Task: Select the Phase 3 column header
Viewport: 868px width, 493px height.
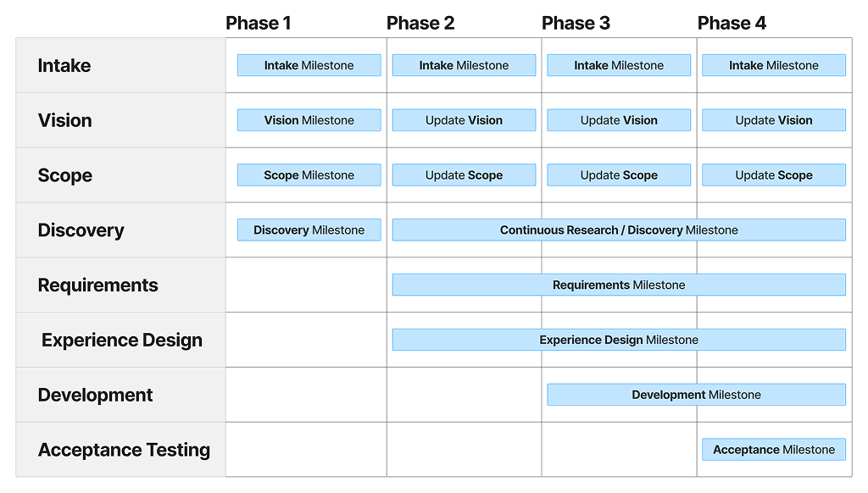Action: click(576, 23)
